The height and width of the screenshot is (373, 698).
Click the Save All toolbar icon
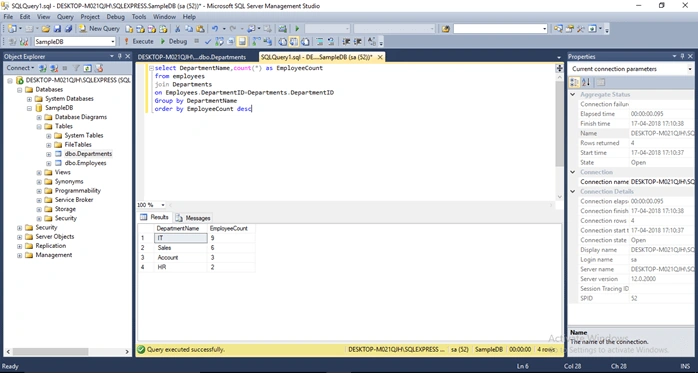click(x=69, y=28)
